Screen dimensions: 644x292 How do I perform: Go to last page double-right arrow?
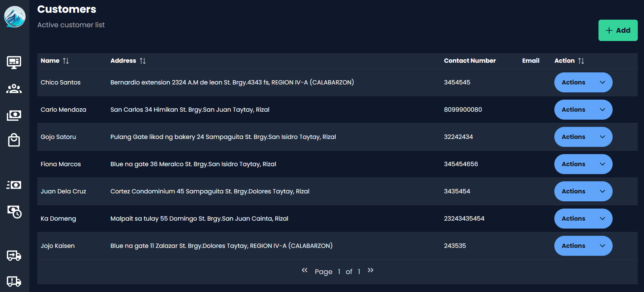click(x=370, y=270)
